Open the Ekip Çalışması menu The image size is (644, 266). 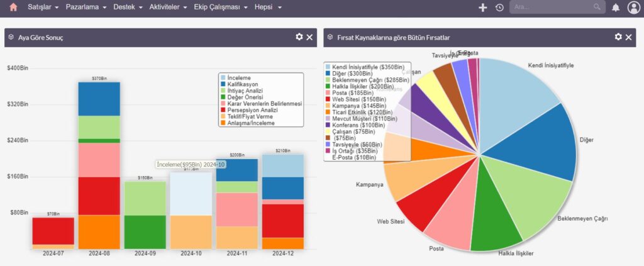(221, 8)
